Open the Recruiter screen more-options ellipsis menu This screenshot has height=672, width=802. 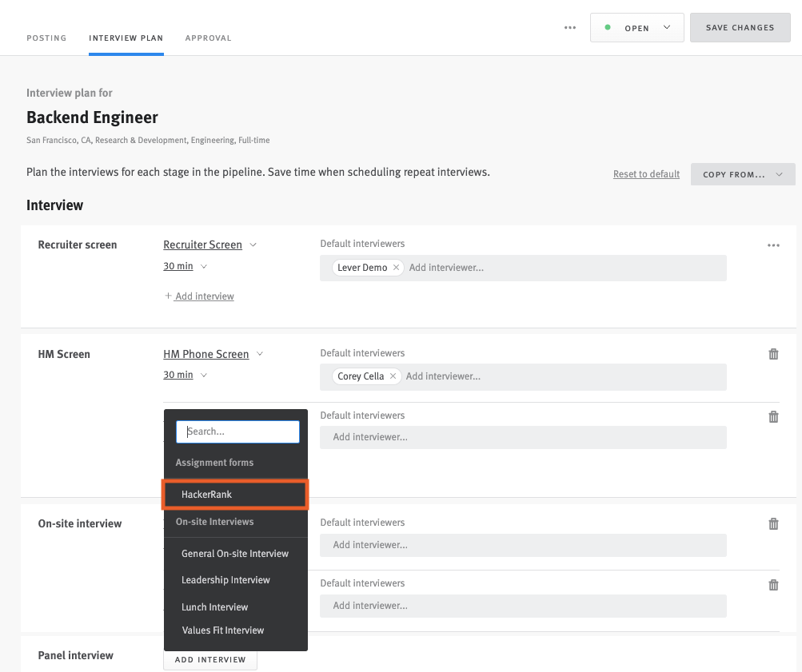pyautogui.click(x=772, y=245)
